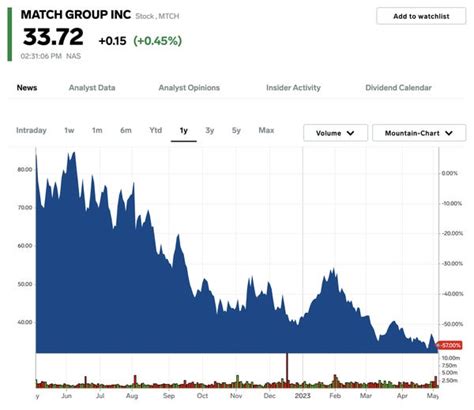The image size is (474, 410).
Task: Click the tall December volume spike bar
Action: tap(287, 370)
